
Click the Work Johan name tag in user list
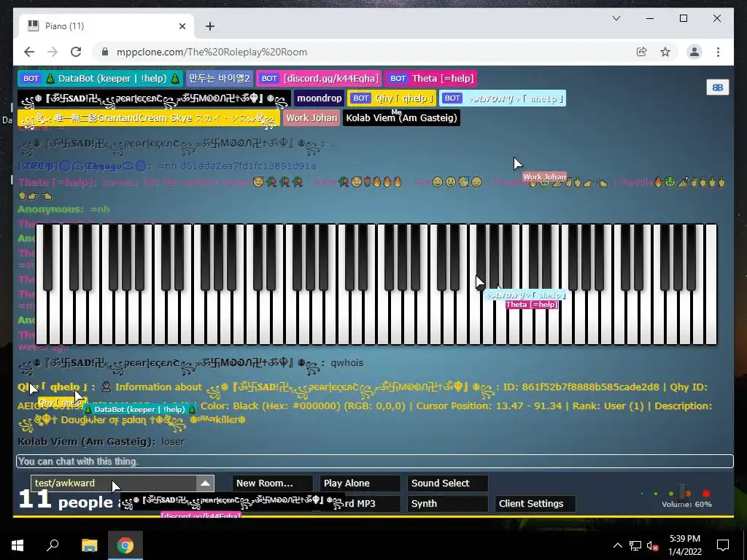point(311,118)
